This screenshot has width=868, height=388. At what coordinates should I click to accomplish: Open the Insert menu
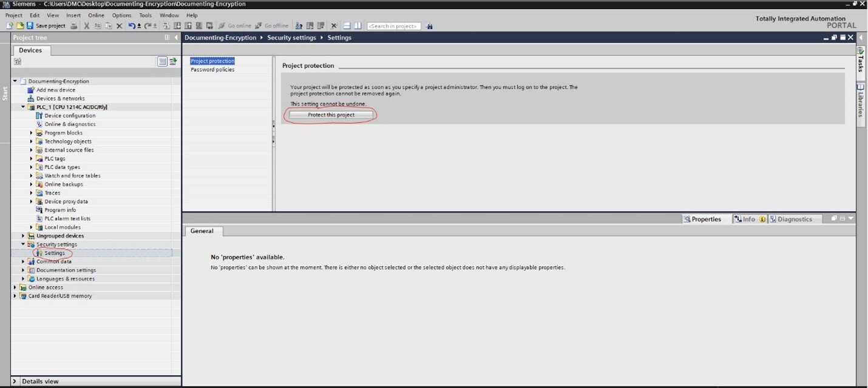73,15
